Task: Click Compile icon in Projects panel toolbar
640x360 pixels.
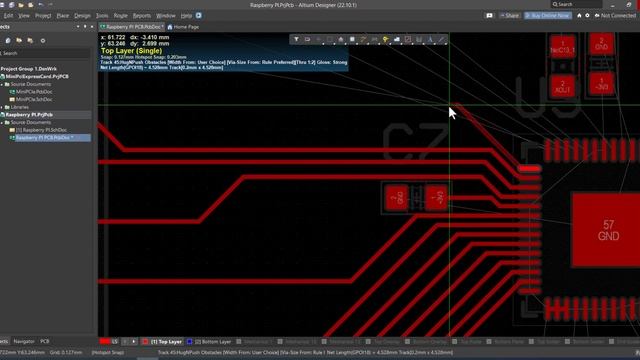Action: point(8,40)
